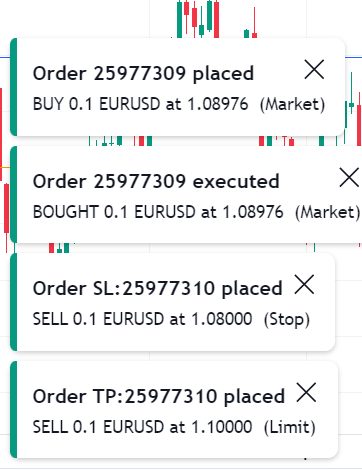The width and height of the screenshot is (362, 470).
Task: Click green status bar of stop-loss notification
Action: pos(13,302)
